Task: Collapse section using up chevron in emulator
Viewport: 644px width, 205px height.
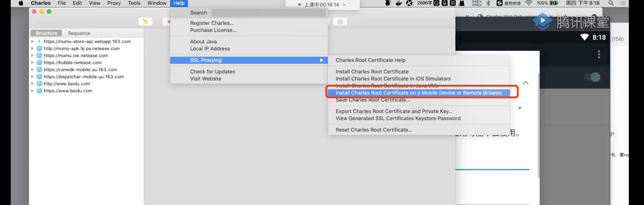Action: point(526,83)
